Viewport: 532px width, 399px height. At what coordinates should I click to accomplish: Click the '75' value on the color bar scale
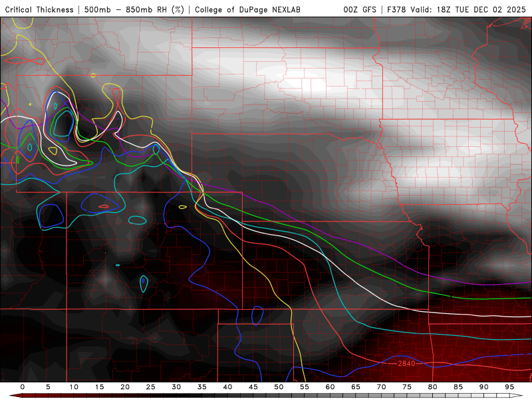click(407, 387)
